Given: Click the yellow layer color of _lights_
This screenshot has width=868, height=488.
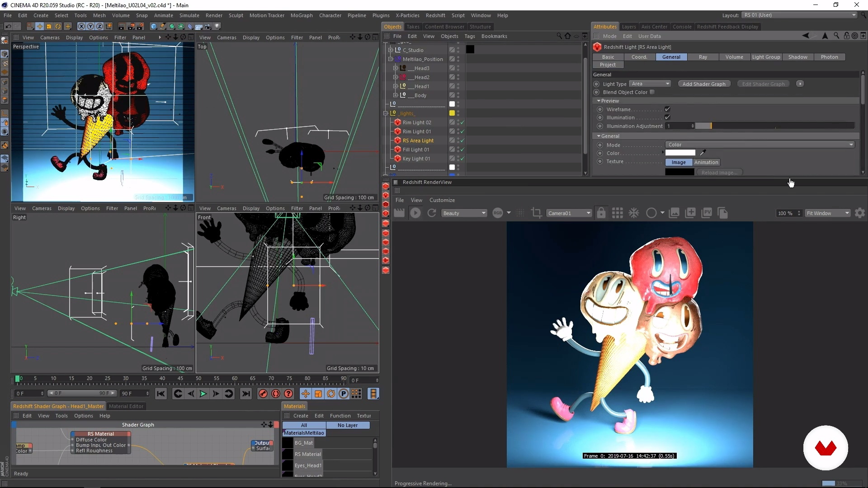Looking at the screenshot, I should (x=452, y=113).
